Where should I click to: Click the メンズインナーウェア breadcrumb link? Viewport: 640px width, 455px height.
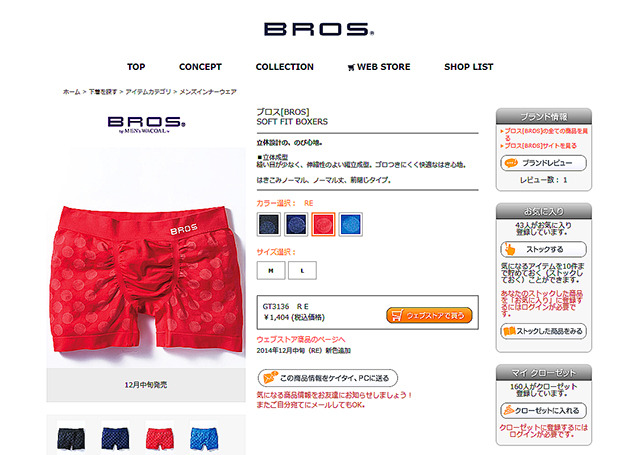point(208,92)
